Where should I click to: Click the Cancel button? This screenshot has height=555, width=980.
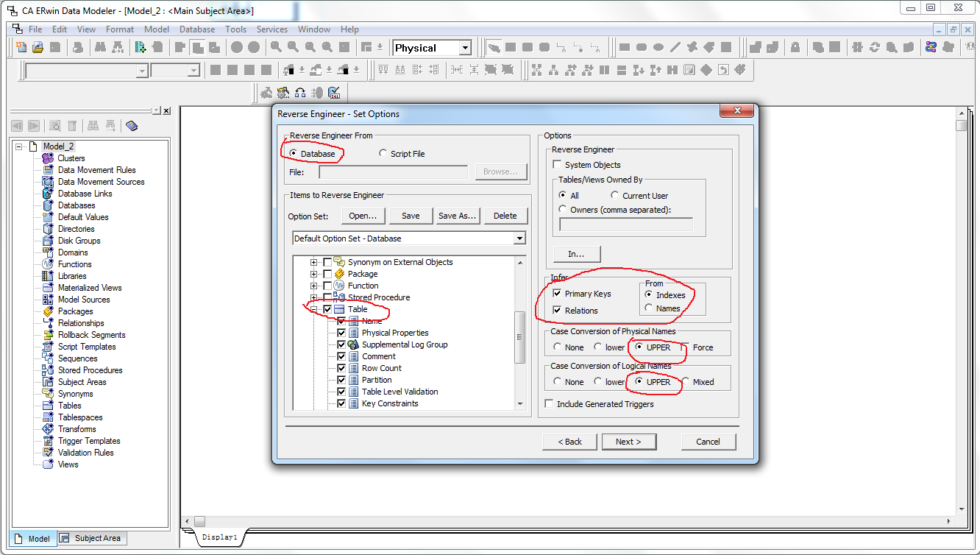pos(708,442)
